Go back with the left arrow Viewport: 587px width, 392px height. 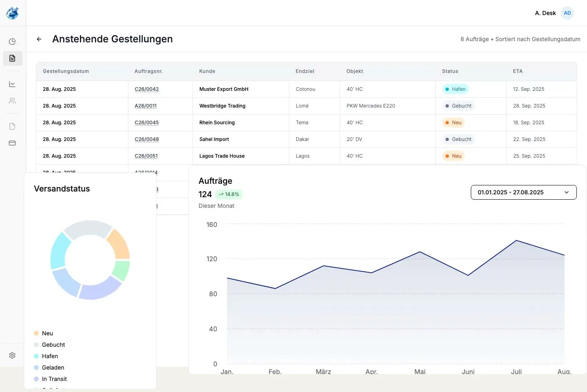click(39, 39)
